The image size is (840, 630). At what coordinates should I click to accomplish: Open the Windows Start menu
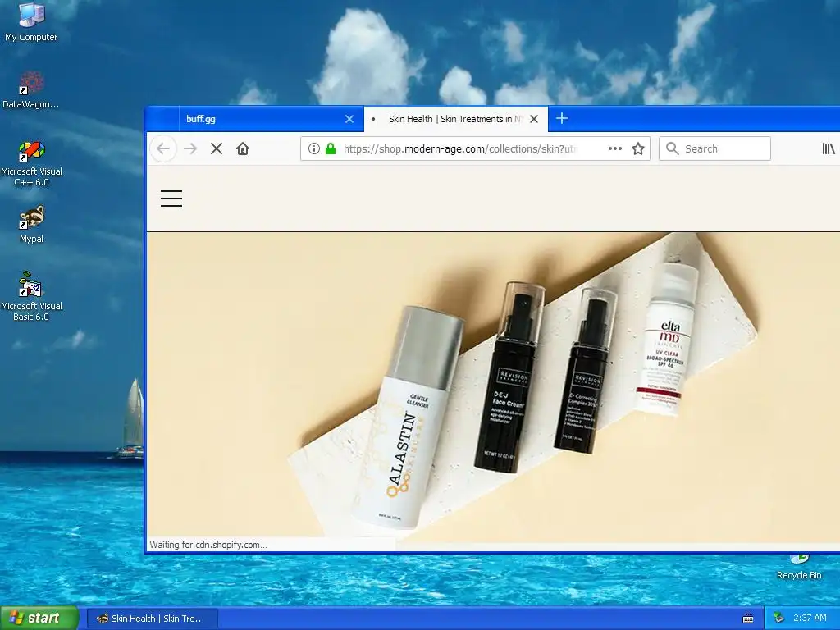39,618
